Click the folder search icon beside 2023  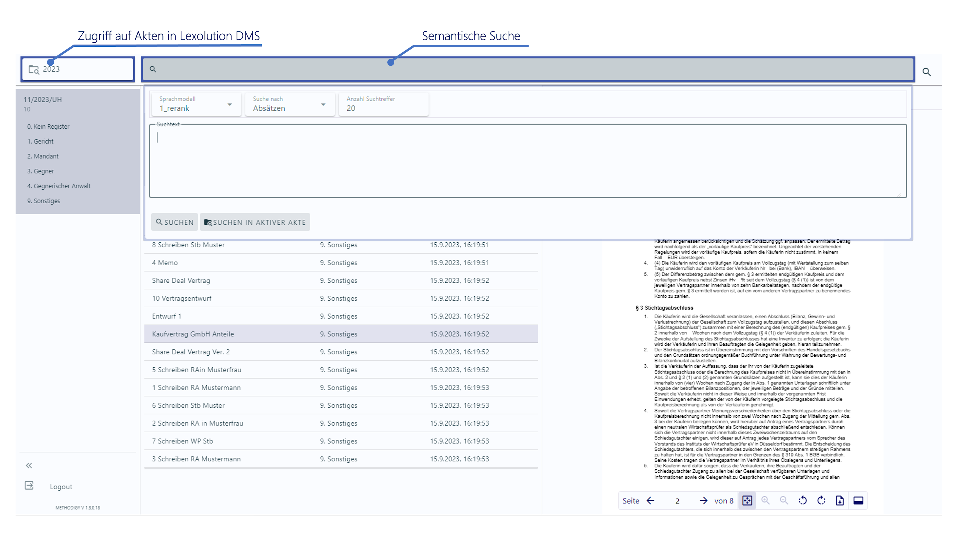pyautogui.click(x=34, y=70)
